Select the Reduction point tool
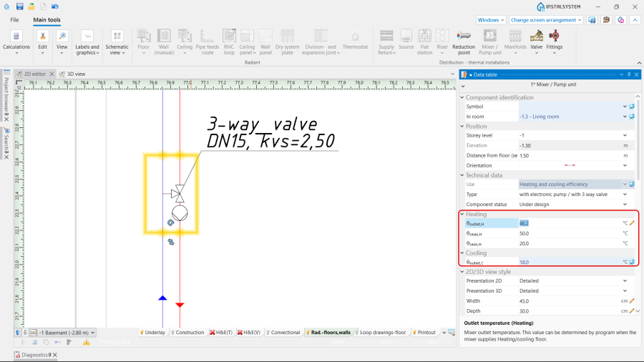Image resolution: width=644 pixels, height=362 pixels. tap(464, 42)
